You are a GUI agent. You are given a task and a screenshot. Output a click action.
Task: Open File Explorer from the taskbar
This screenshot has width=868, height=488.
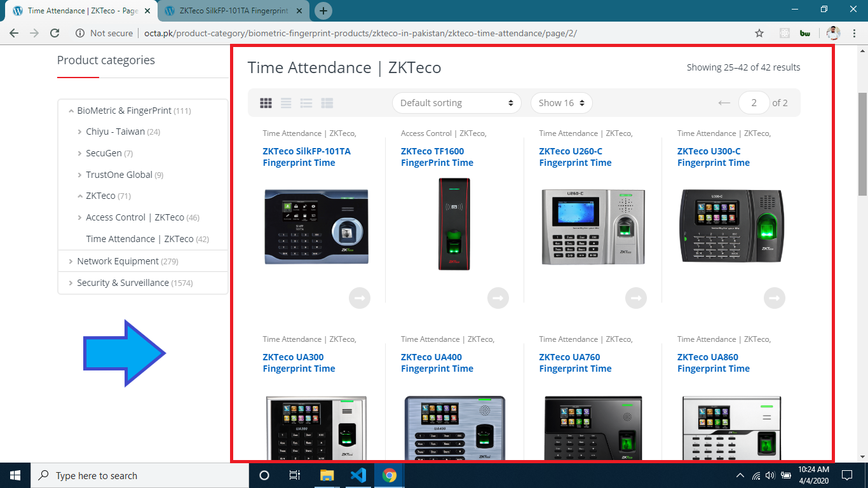tap(327, 475)
